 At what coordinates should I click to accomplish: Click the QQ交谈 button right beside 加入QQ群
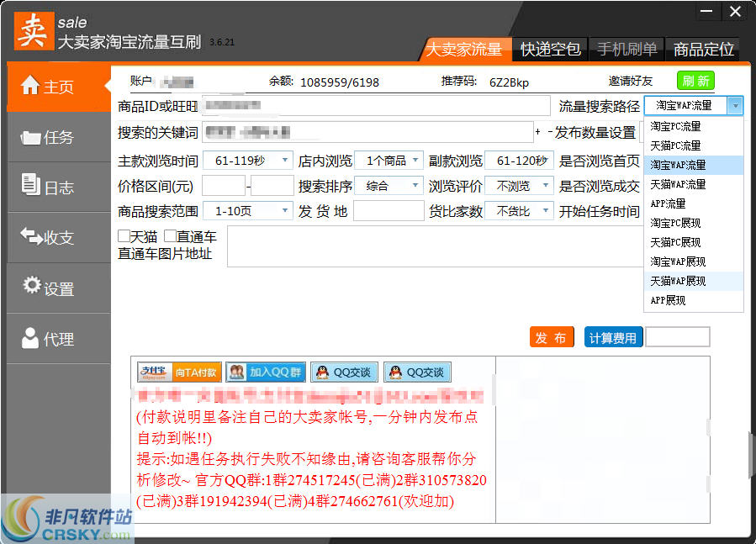344,372
